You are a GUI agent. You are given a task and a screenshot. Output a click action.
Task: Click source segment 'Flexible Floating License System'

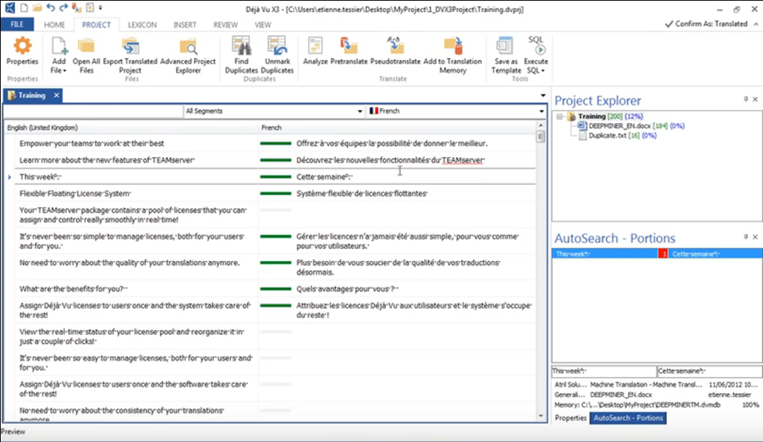[75, 194]
